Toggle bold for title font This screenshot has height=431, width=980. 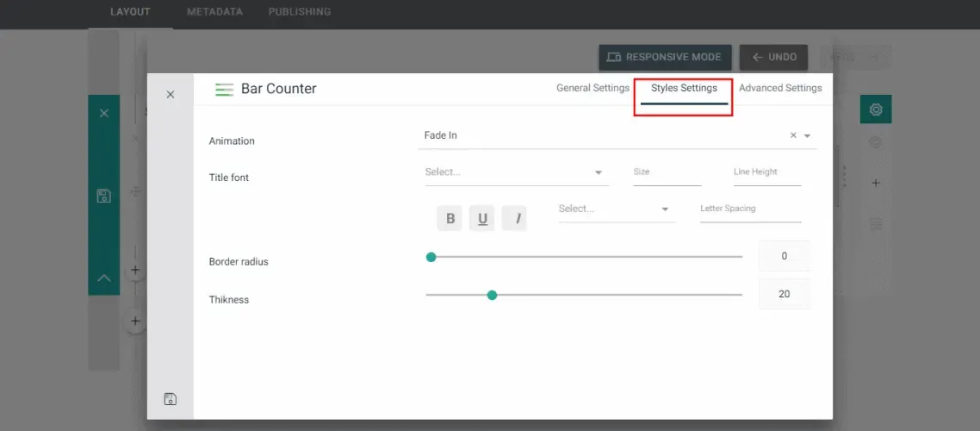tap(450, 218)
